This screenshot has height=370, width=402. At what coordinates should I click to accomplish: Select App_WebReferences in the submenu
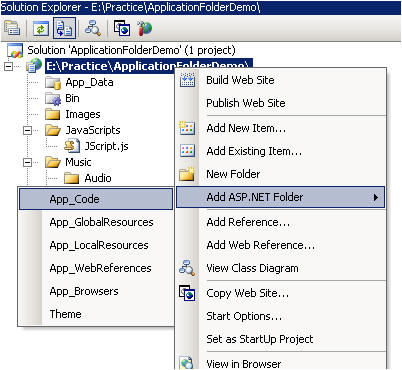(x=96, y=268)
